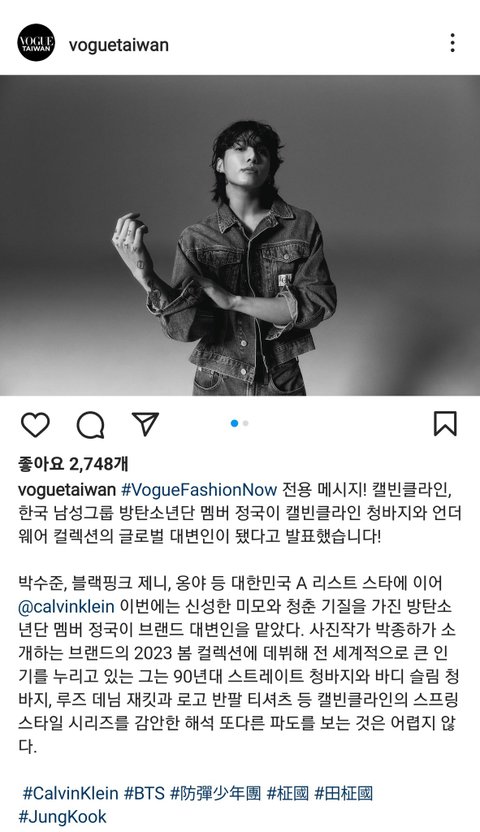This screenshot has width=480, height=832.
Task: Open comments with speech bubble icon
Action: (x=90, y=425)
